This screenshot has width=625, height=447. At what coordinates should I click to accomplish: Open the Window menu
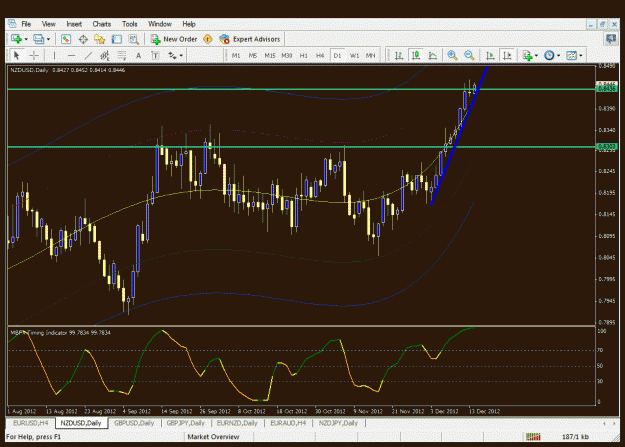(x=160, y=24)
